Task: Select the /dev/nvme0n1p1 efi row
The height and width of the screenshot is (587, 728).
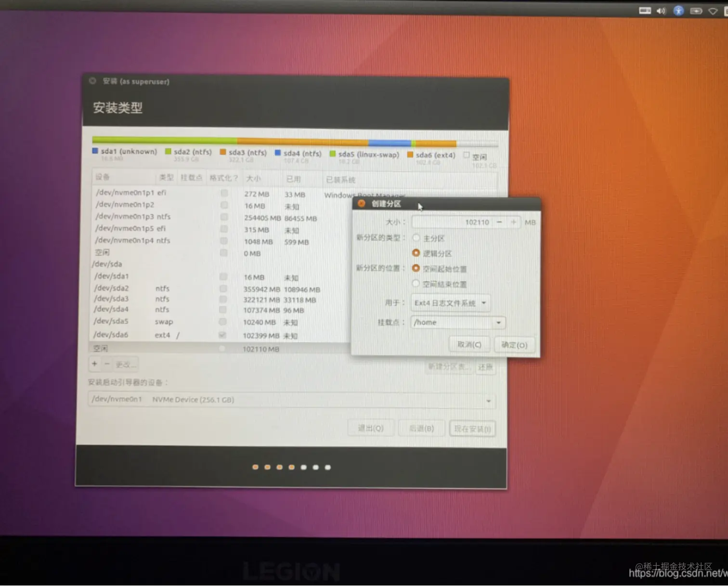Action: (221, 193)
